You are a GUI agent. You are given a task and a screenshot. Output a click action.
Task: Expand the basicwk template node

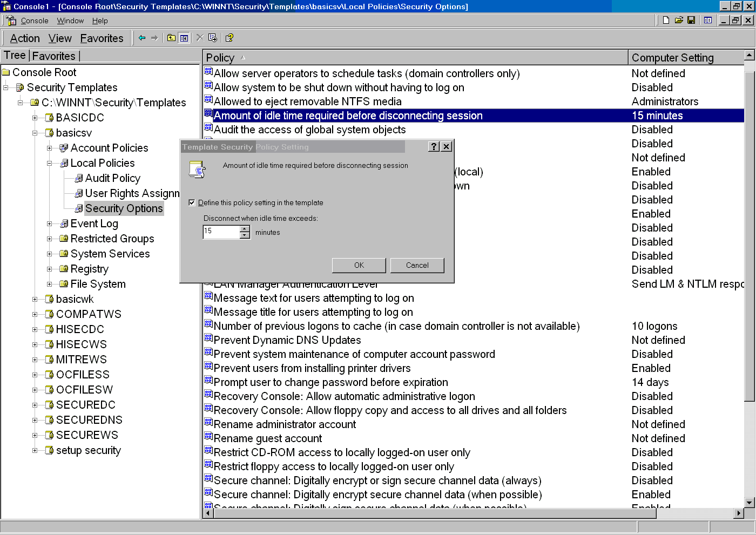[35, 299]
